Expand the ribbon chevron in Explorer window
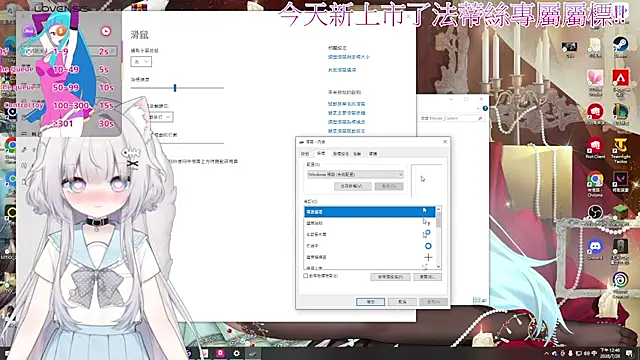Screen dimensions: 640x360 click(478, 108)
